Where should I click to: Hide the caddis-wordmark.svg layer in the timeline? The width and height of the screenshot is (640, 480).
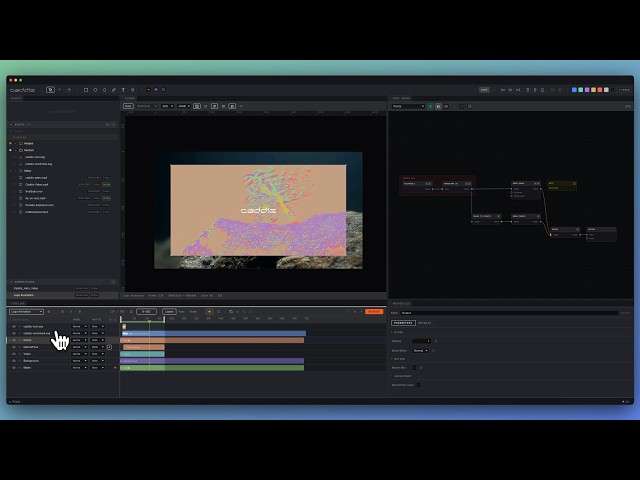coord(14,333)
